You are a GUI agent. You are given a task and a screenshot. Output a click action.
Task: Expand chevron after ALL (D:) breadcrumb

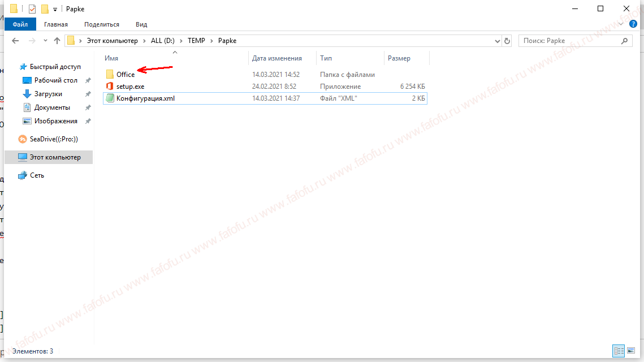[181, 41]
